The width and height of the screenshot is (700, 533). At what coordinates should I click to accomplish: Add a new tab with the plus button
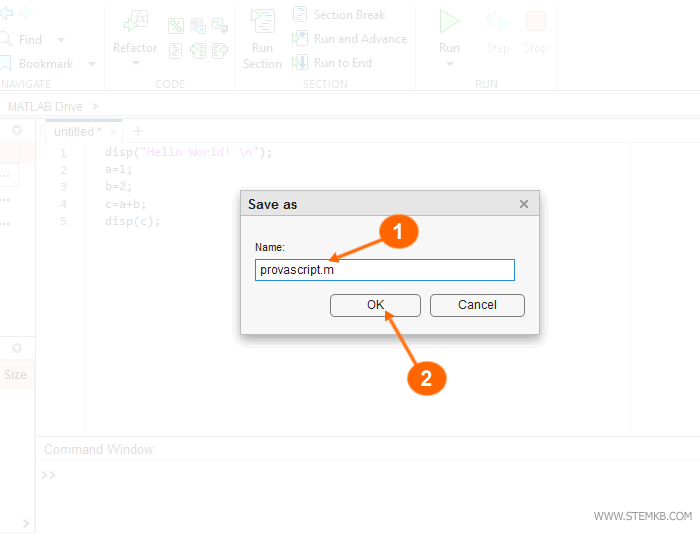[x=138, y=131]
